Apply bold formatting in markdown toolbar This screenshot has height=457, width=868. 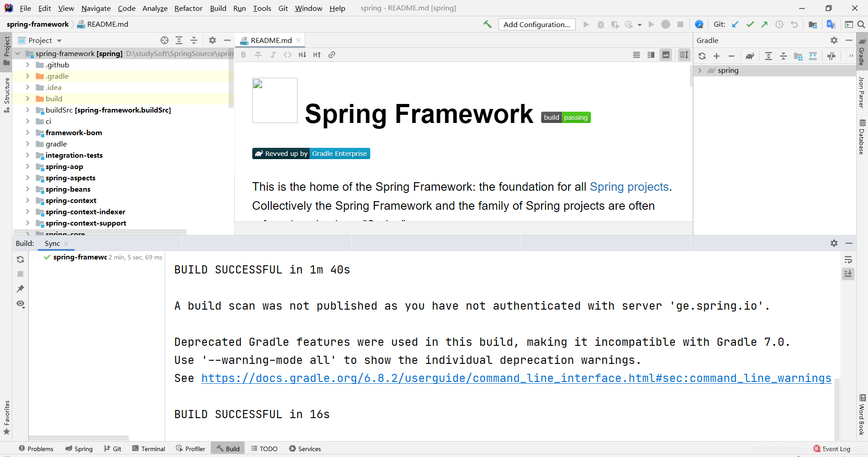tap(244, 55)
